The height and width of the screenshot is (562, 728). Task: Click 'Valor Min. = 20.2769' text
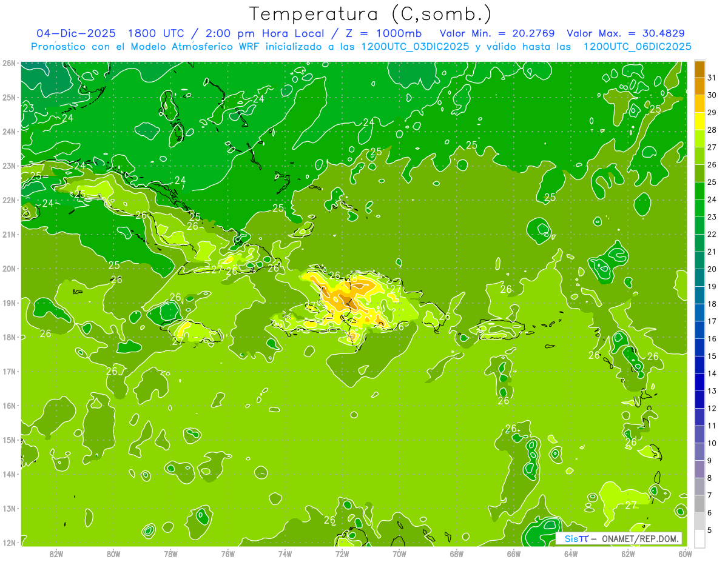tap(497, 33)
